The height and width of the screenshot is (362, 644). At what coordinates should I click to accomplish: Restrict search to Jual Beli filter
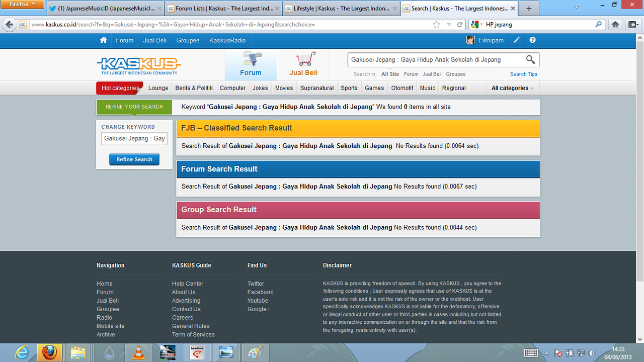432,74
